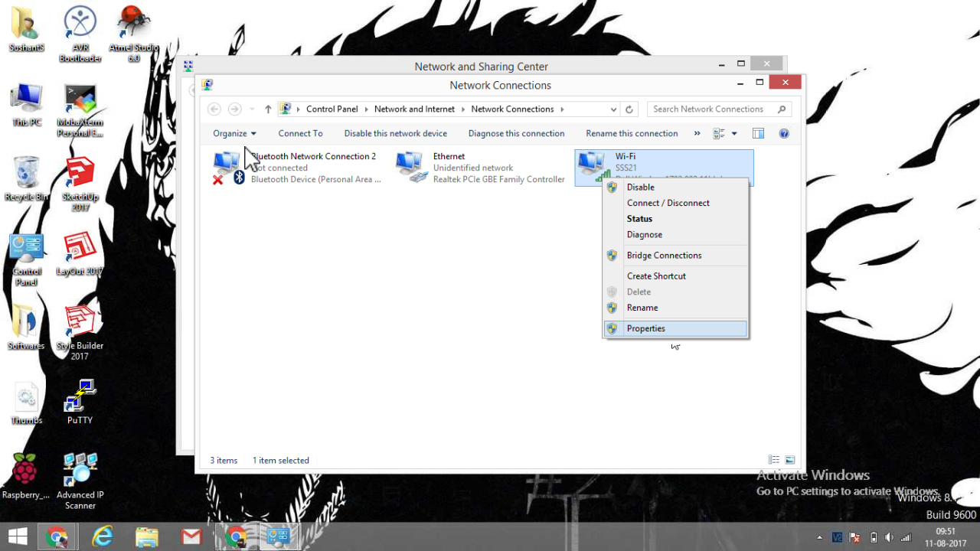Launch PuTTY desktop shortcut
The height and width of the screenshot is (551, 980).
pos(80,403)
